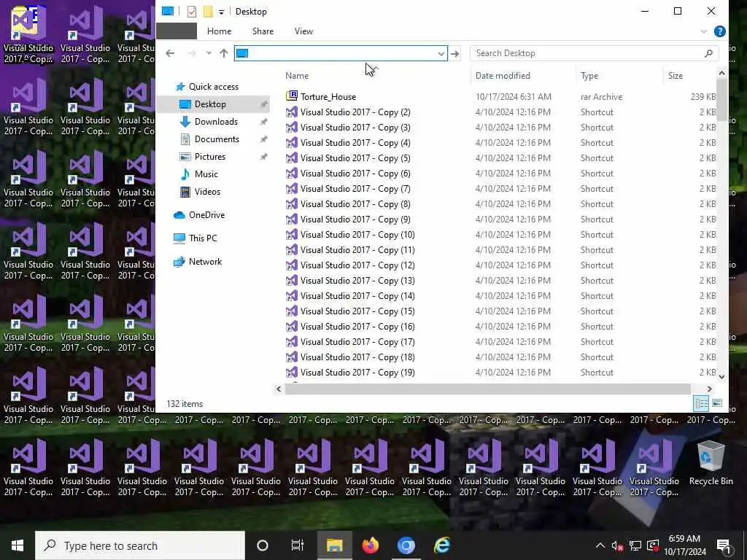Image resolution: width=747 pixels, height=560 pixels.
Task: Click the Properties checkmark icon in title bar
Action: [x=192, y=12]
